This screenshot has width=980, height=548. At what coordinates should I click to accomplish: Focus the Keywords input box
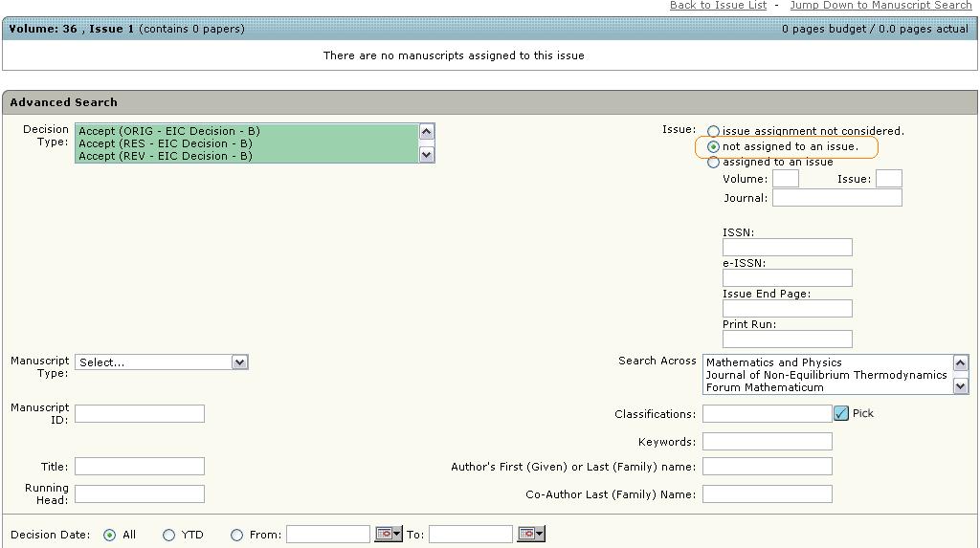(x=767, y=441)
